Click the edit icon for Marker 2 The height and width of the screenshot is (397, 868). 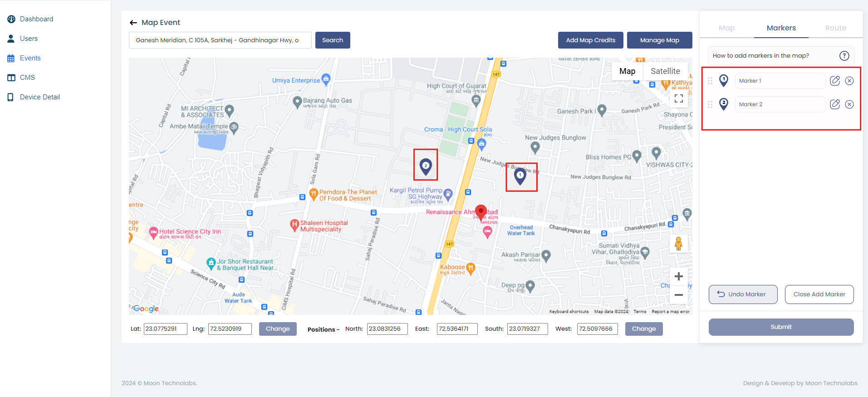pos(835,104)
